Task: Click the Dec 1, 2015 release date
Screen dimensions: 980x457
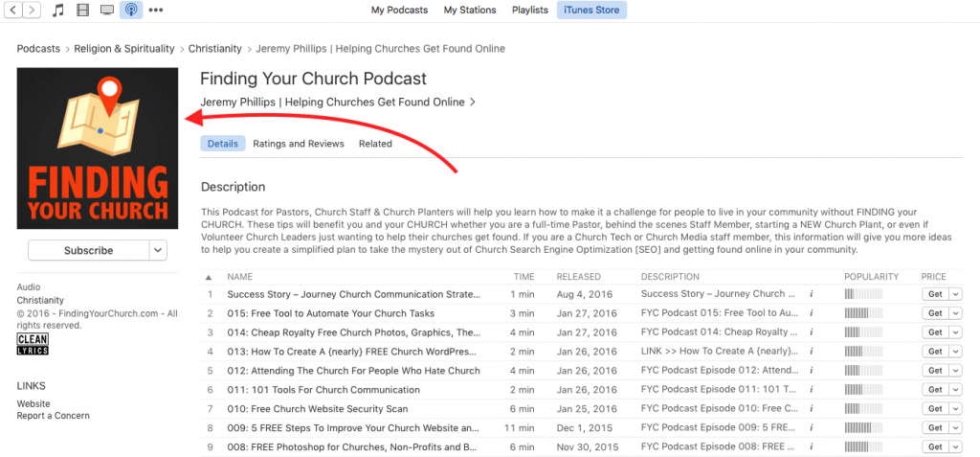Action: pos(581,428)
